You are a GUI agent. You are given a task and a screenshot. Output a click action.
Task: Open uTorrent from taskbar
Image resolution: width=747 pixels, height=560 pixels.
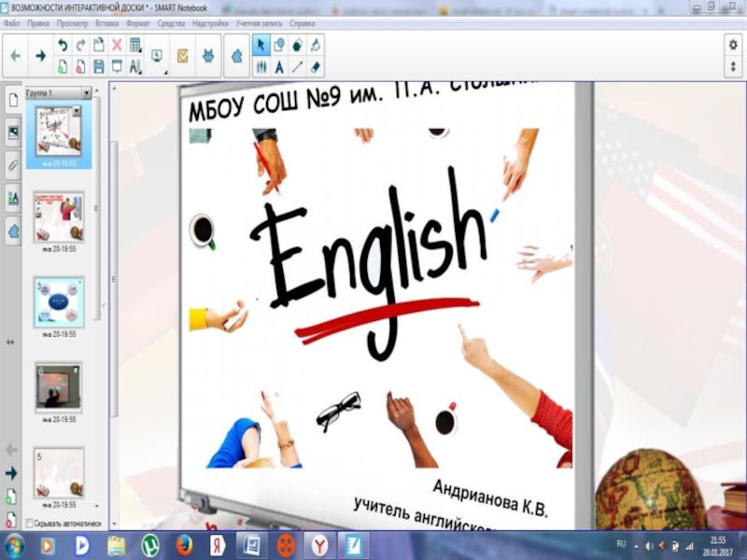click(x=150, y=546)
